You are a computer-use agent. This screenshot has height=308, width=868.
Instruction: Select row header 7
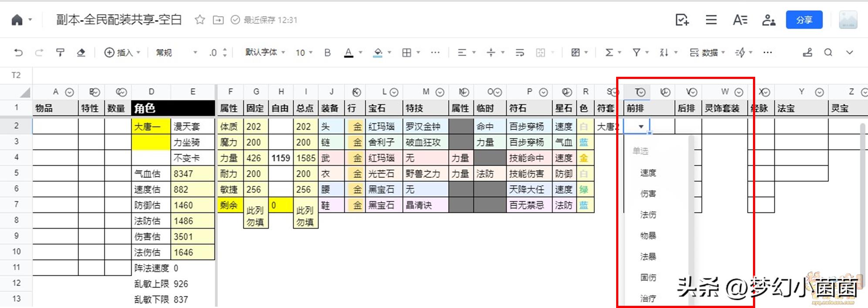click(16, 204)
